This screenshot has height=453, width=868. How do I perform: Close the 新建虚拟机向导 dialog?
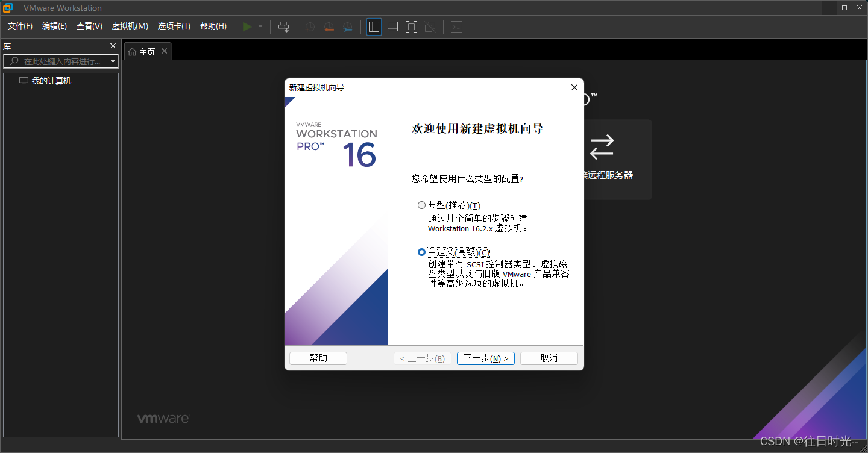coord(574,87)
